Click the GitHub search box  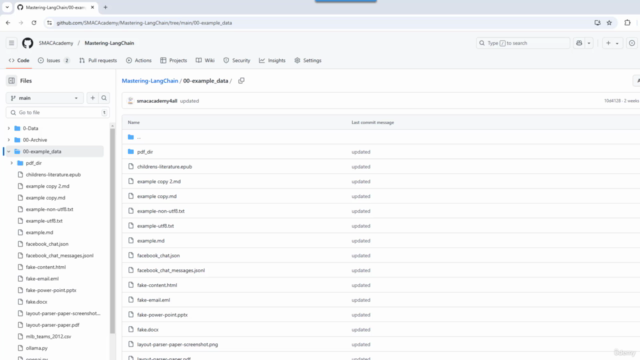523,43
